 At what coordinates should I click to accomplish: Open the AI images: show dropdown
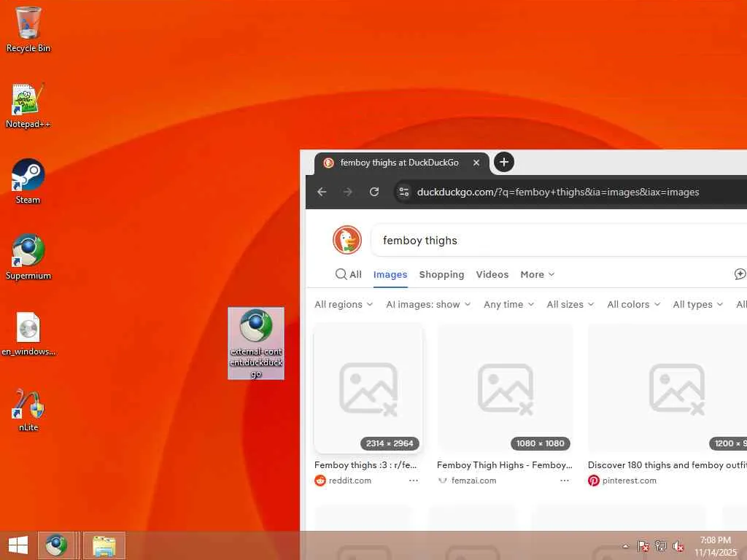(x=428, y=304)
